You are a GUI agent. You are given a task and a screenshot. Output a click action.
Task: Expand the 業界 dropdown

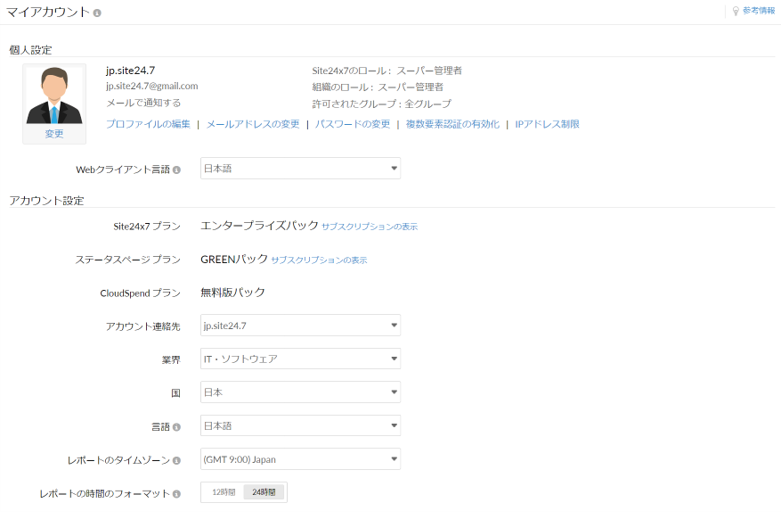pyautogui.click(x=300, y=359)
